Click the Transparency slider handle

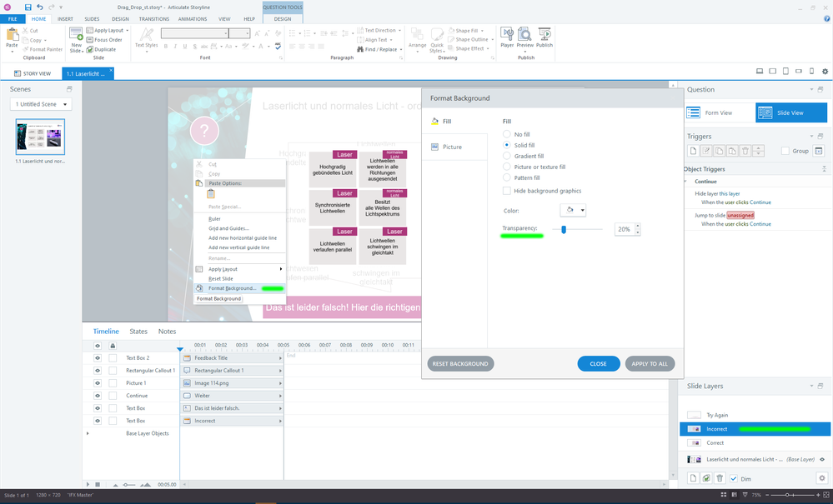(x=565, y=229)
